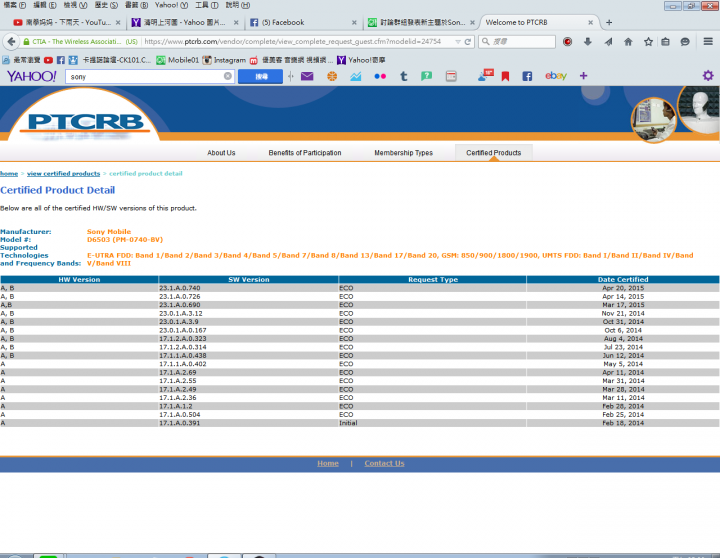
Task: Click the browser back arrow button
Action: [11, 42]
